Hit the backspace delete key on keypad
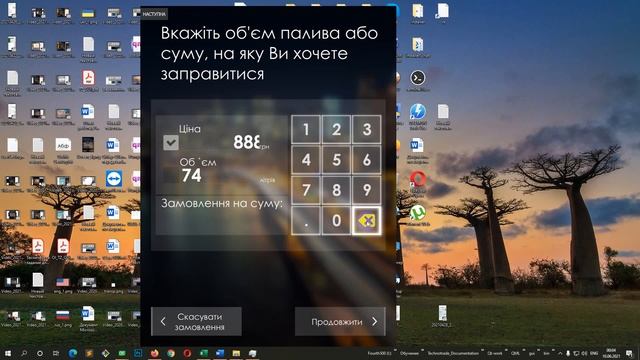This screenshot has width=640, height=360. pos(367,220)
